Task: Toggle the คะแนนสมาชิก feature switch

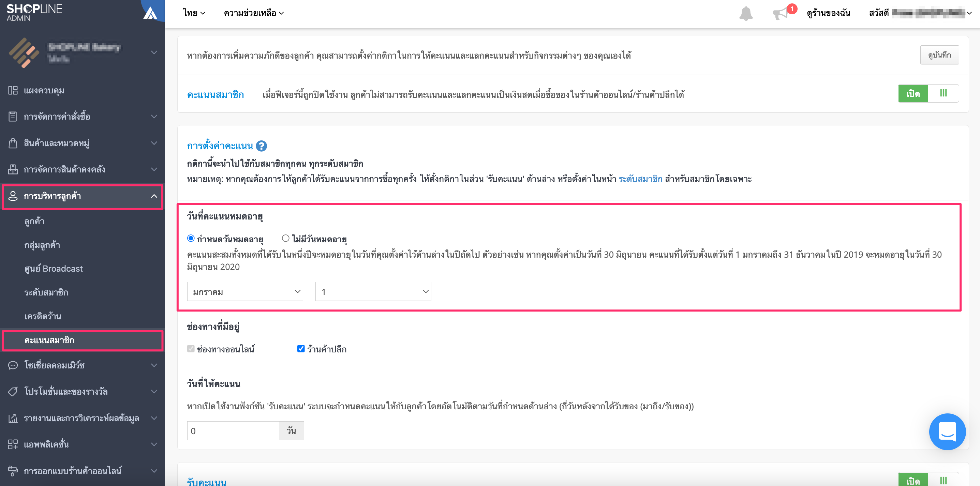Action: [x=928, y=93]
